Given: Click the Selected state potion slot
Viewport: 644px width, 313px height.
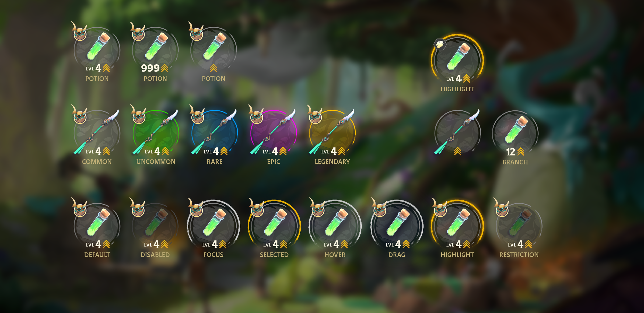Looking at the screenshot, I should (274, 226).
